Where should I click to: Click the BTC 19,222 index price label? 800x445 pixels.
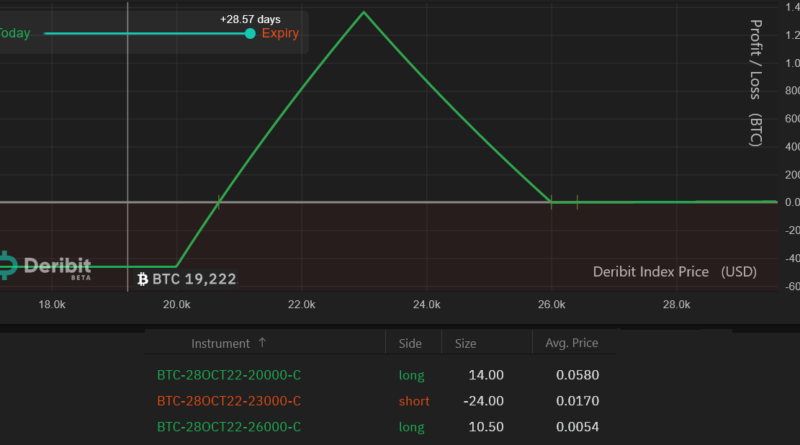coord(194,278)
